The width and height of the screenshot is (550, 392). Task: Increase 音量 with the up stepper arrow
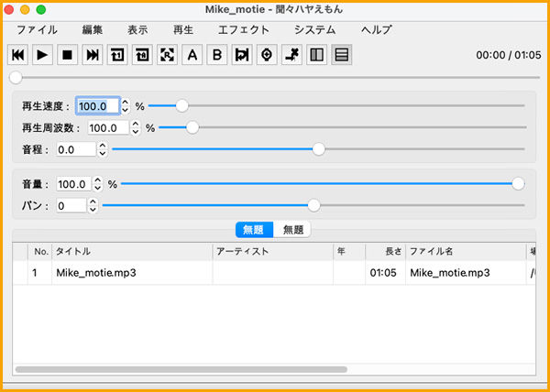coord(98,180)
